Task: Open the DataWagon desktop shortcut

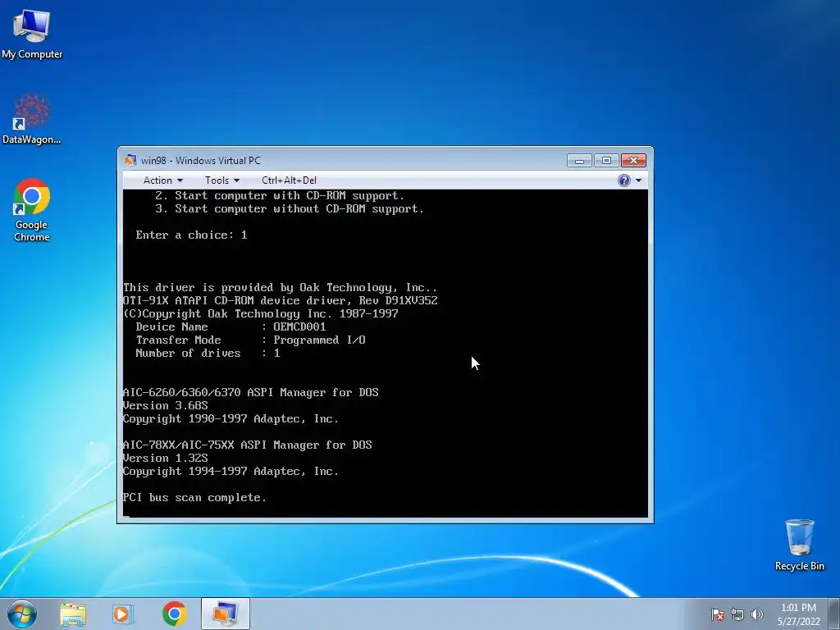Action: [x=32, y=119]
